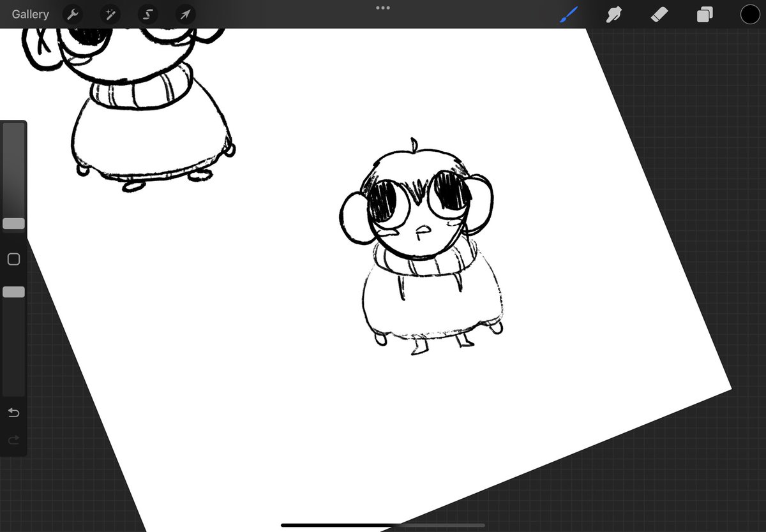The image size is (766, 532).
Task: Open the Layers panel
Action: 704,14
